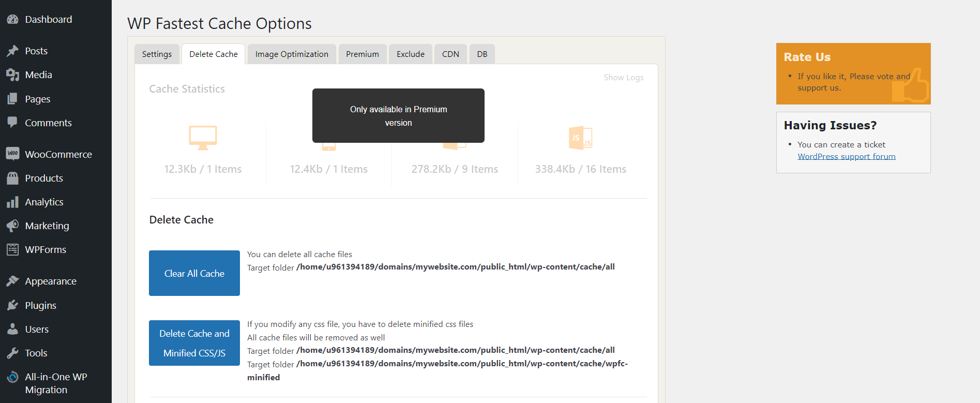980x403 pixels.
Task: Click the JS file cache statistics icon
Action: 580,138
